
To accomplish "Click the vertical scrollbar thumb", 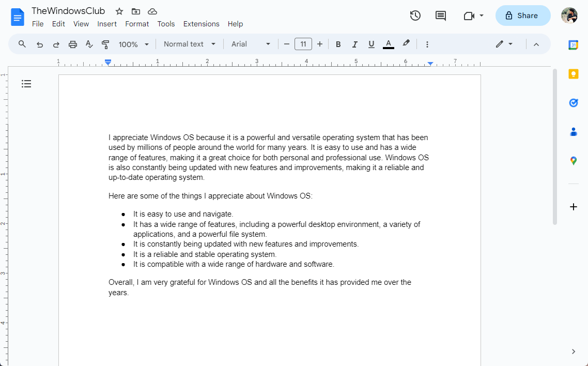I will (554, 147).
